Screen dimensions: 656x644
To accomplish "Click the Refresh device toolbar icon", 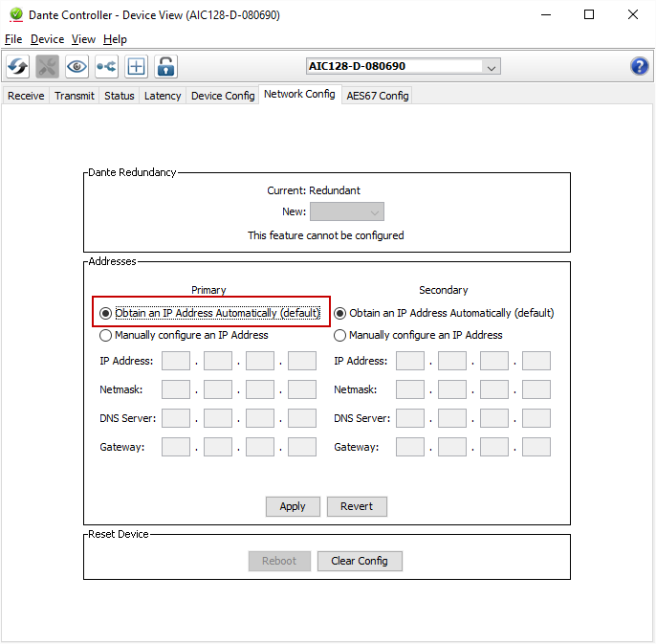I will tap(18, 67).
